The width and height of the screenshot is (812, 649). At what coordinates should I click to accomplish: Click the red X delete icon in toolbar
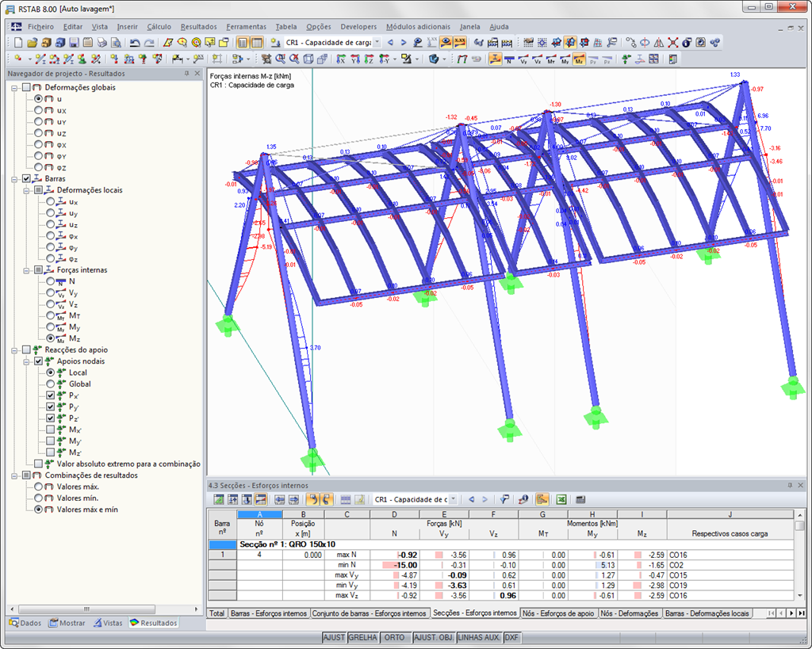(x=672, y=43)
